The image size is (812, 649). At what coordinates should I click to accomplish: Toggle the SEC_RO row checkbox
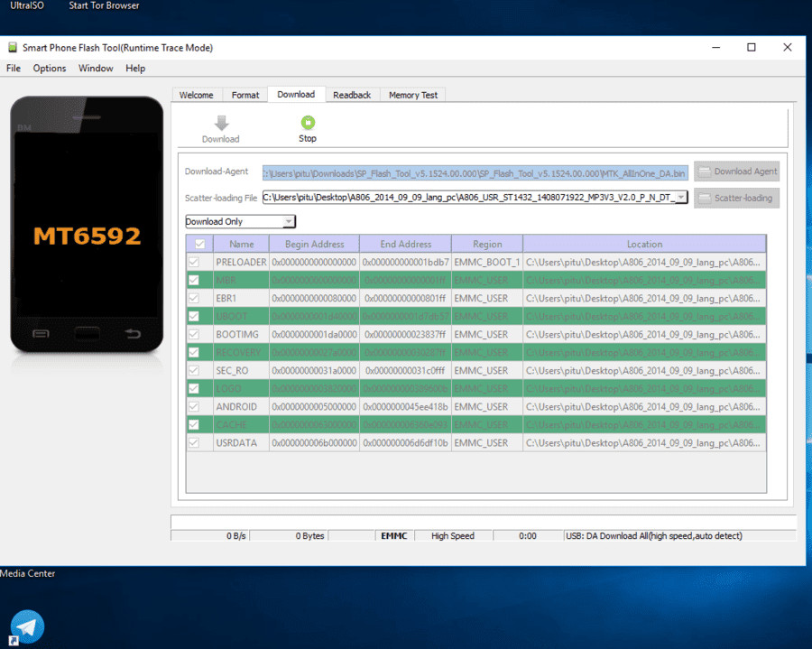194,370
